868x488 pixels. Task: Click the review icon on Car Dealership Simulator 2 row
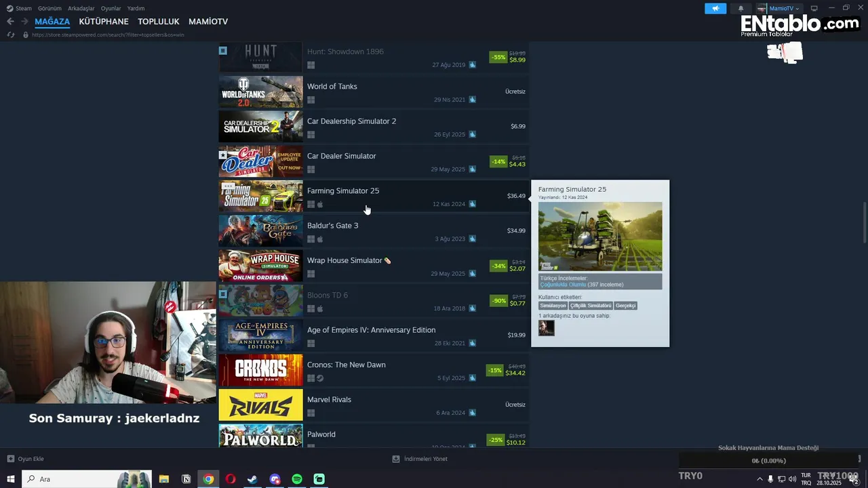(x=473, y=134)
